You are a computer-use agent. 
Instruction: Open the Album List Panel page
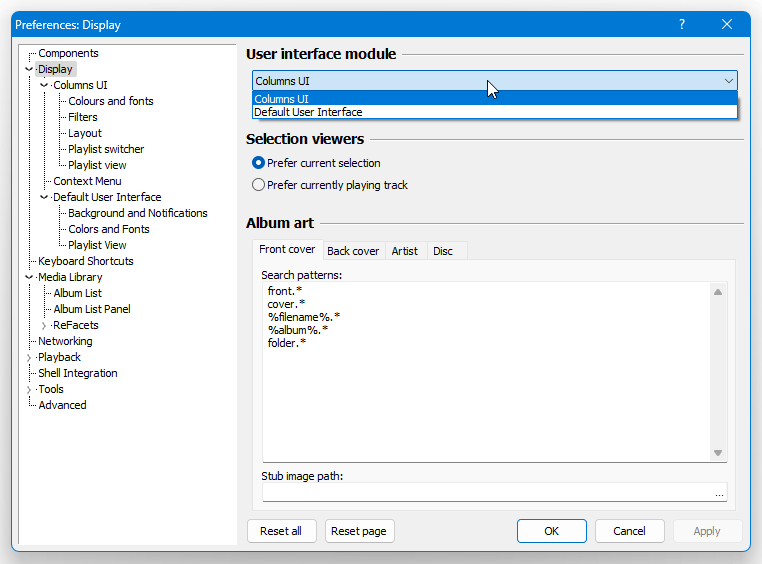pyautogui.click(x=92, y=309)
